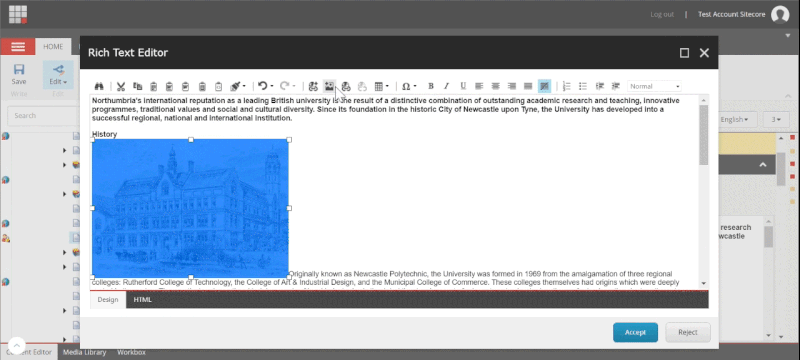Undo the last edit
Screen dimensions: 800x360
(x=263, y=86)
